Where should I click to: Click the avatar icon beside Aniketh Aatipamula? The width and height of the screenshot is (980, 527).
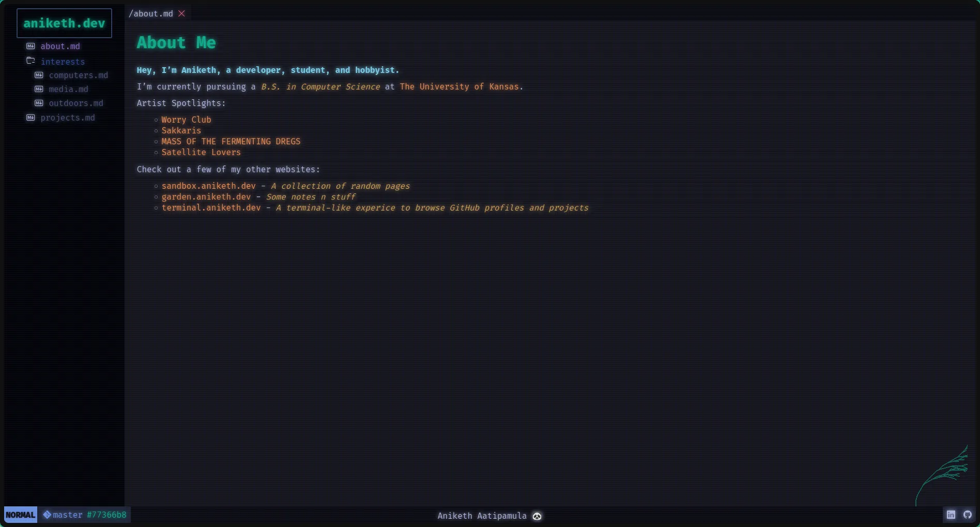click(537, 516)
